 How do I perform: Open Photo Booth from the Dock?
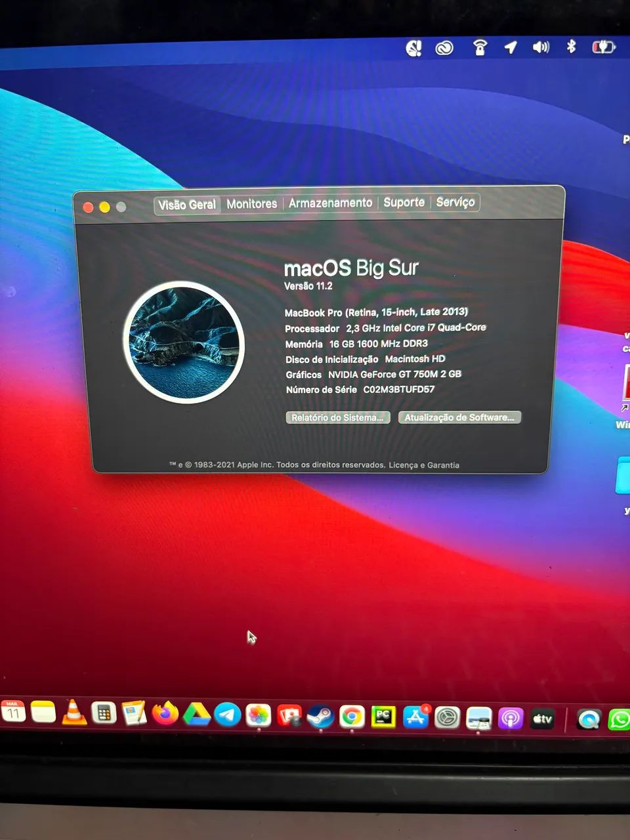(289, 716)
